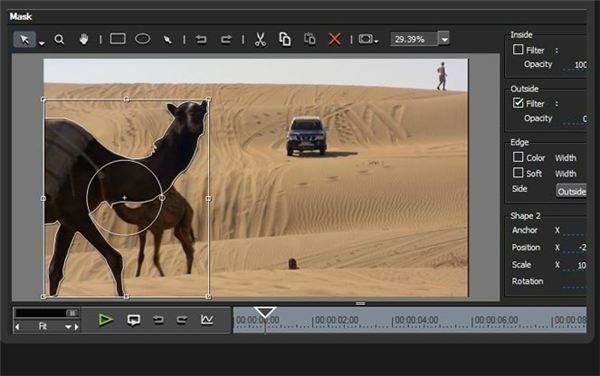Click Redo beside the play button
Image resolution: width=600 pixels, height=376 pixels.
(182, 320)
